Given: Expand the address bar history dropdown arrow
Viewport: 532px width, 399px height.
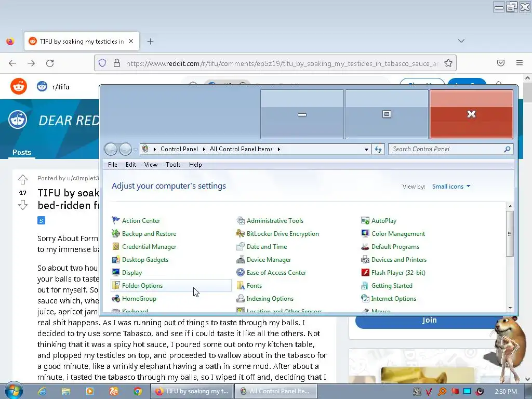Looking at the screenshot, I should click(366, 149).
